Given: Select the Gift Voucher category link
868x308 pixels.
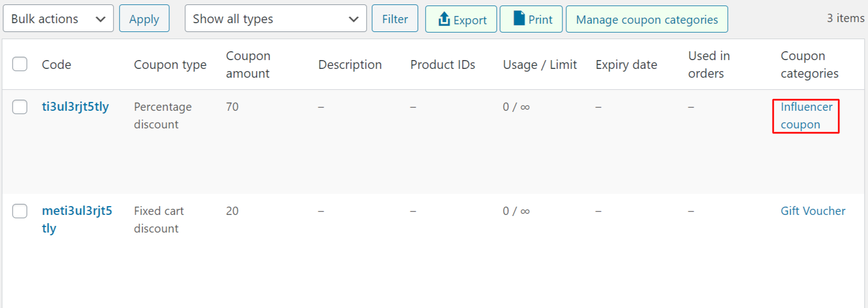Looking at the screenshot, I should [813, 210].
